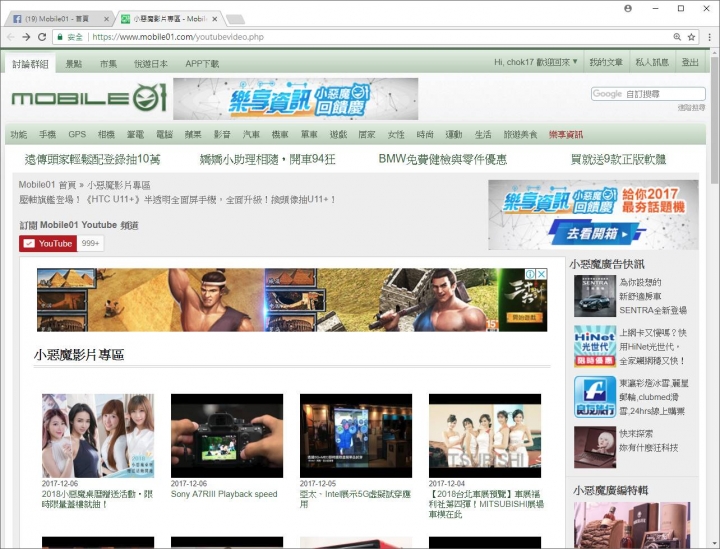Click the green secure lock icon
The width and height of the screenshot is (720, 549).
(x=60, y=37)
